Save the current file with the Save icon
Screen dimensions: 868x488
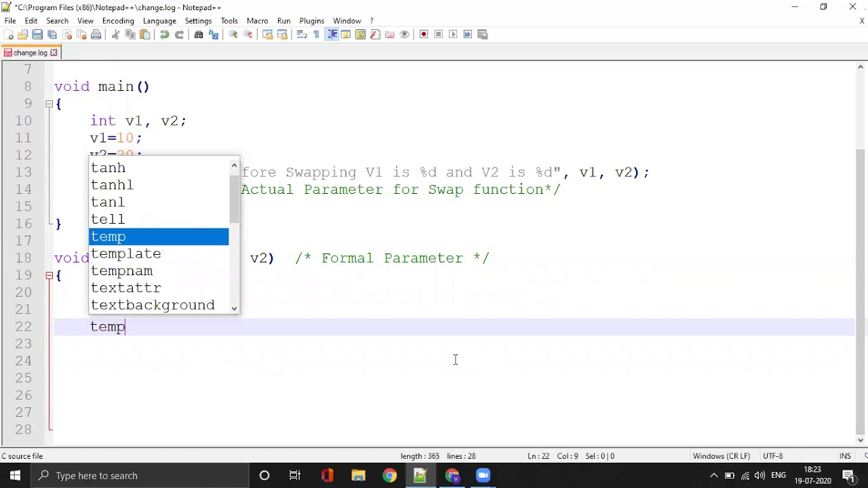[37, 35]
